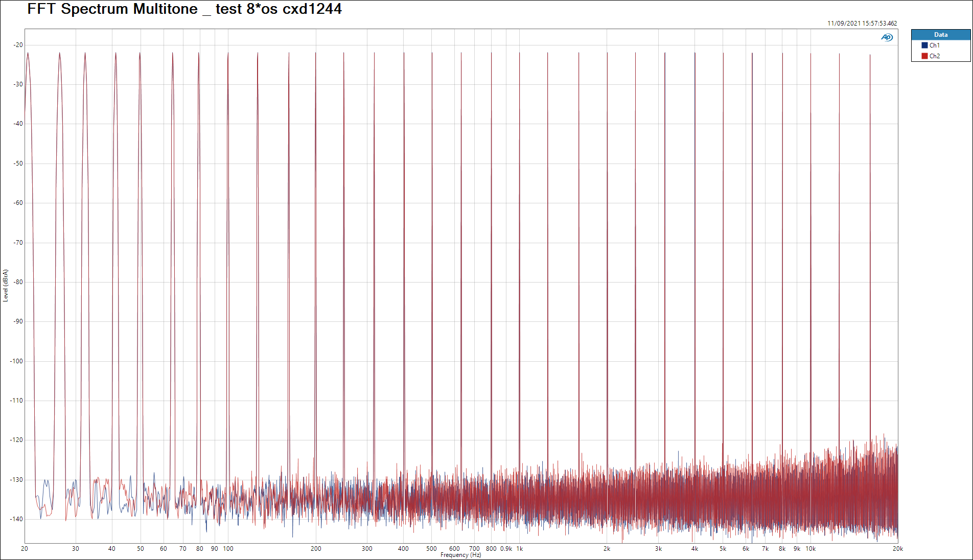Image resolution: width=973 pixels, height=560 pixels.
Task: Select the Ch2 legend label
Action: click(934, 56)
